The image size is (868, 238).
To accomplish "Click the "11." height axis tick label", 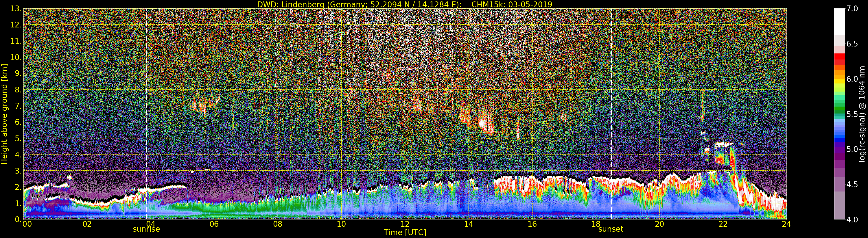I will pos(16,41).
